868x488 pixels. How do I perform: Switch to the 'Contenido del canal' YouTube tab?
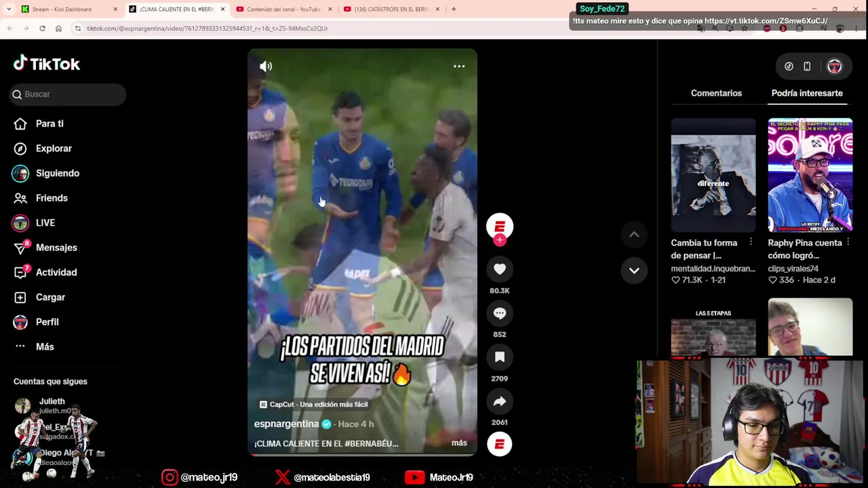click(284, 9)
